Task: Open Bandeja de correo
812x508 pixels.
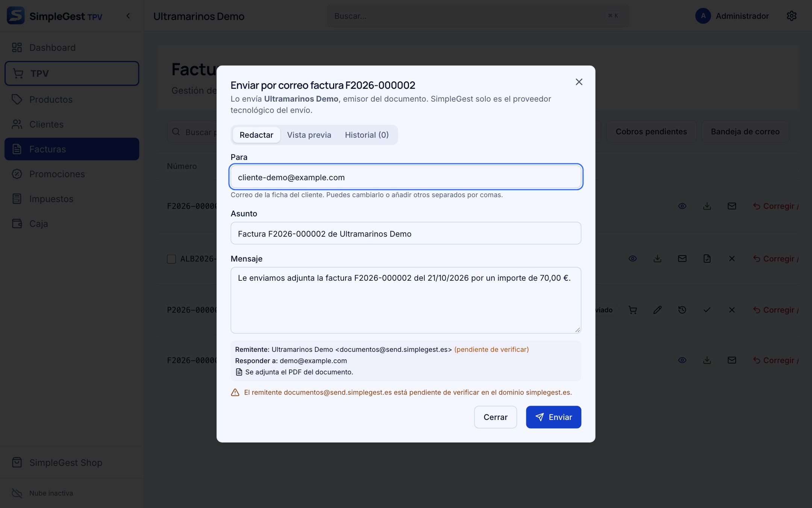Action: coord(745,131)
